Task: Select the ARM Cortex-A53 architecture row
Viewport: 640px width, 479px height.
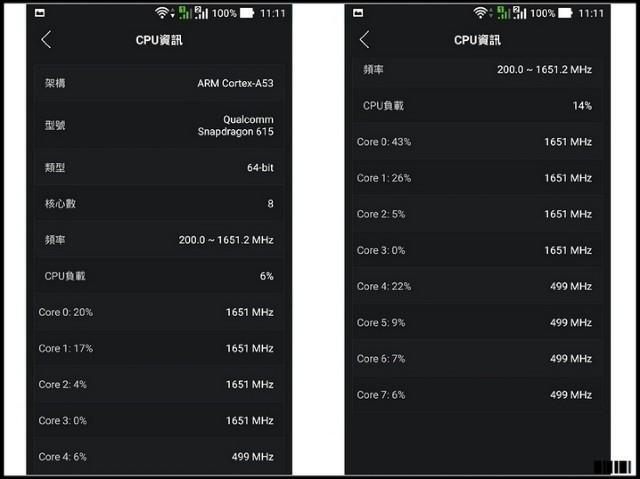Action: click(158, 83)
